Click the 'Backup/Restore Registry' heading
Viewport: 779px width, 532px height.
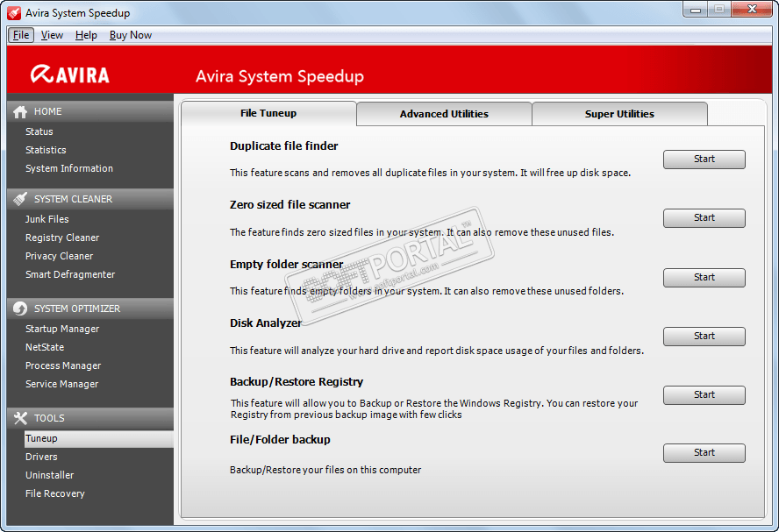pyautogui.click(x=297, y=381)
